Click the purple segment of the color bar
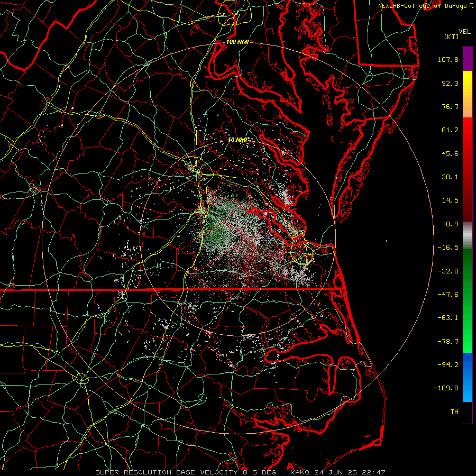476x476 pixels. (467, 59)
